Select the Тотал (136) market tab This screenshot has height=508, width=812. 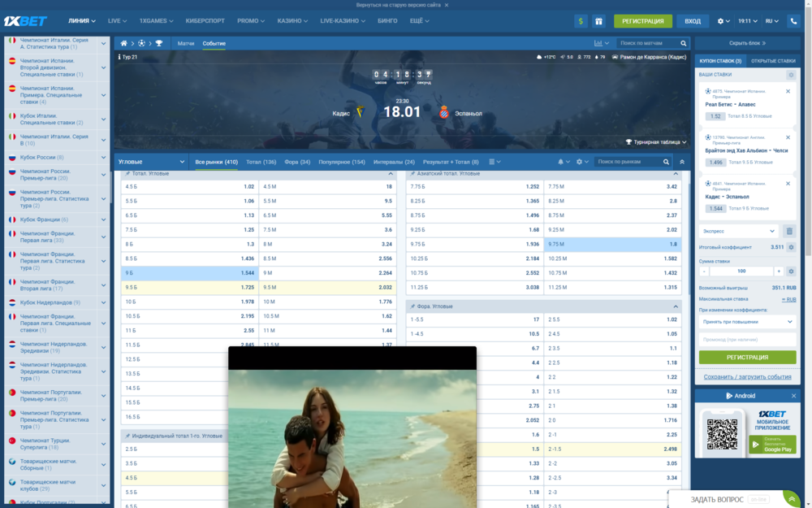point(261,163)
